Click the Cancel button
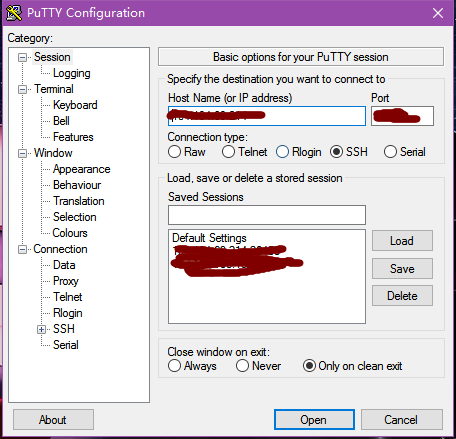Image resolution: width=456 pixels, height=439 pixels. point(402,420)
